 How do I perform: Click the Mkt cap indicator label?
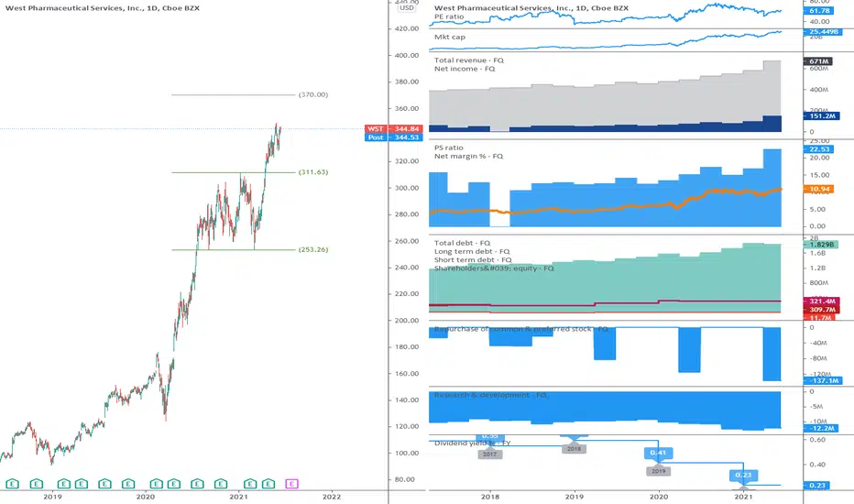[450, 37]
